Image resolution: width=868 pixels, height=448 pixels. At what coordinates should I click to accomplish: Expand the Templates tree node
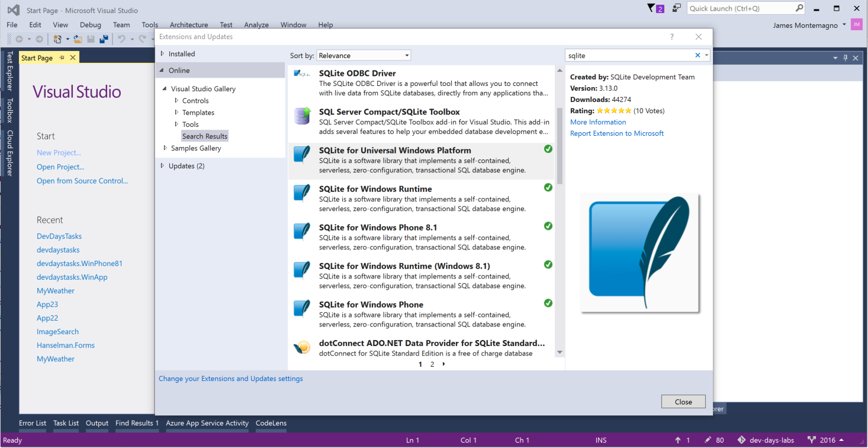[176, 113]
